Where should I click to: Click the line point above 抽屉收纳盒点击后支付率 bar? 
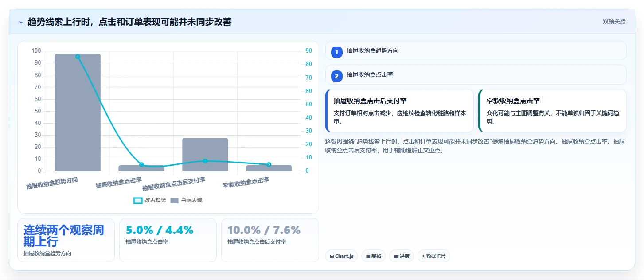click(205, 161)
